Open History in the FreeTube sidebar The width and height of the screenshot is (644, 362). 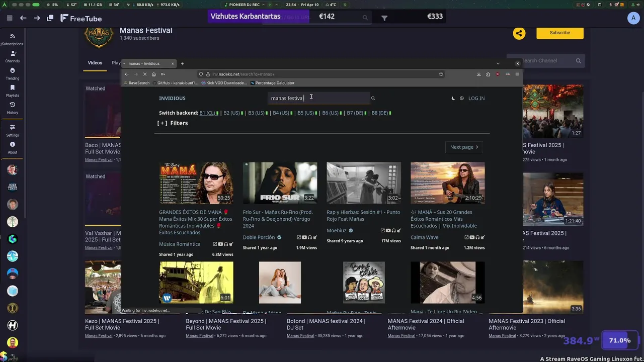[x=13, y=108]
